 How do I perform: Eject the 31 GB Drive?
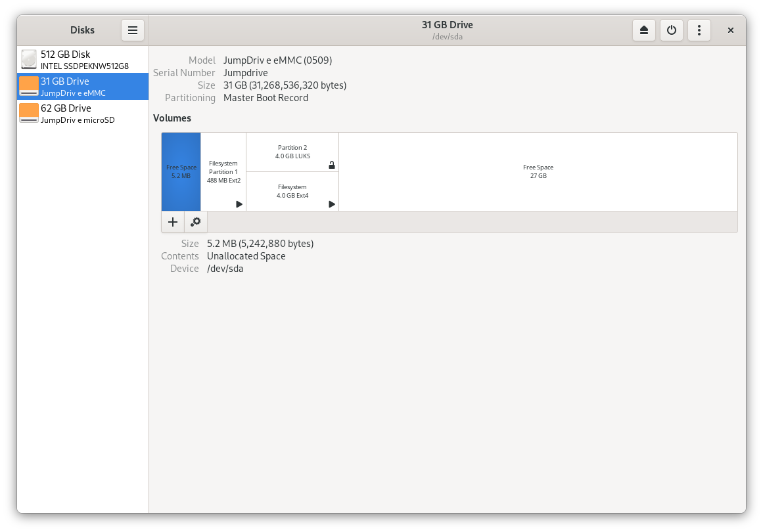[644, 30]
